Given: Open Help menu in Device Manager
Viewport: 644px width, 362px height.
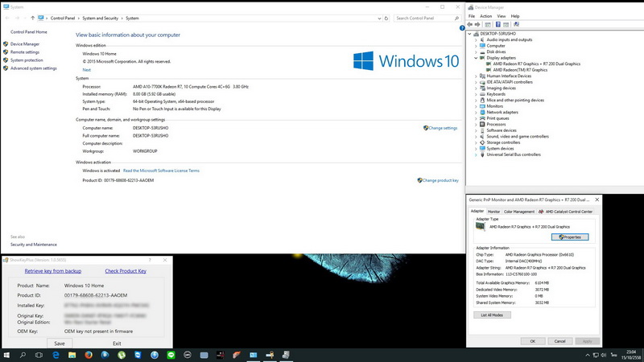Looking at the screenshot, I should point(515,16).
